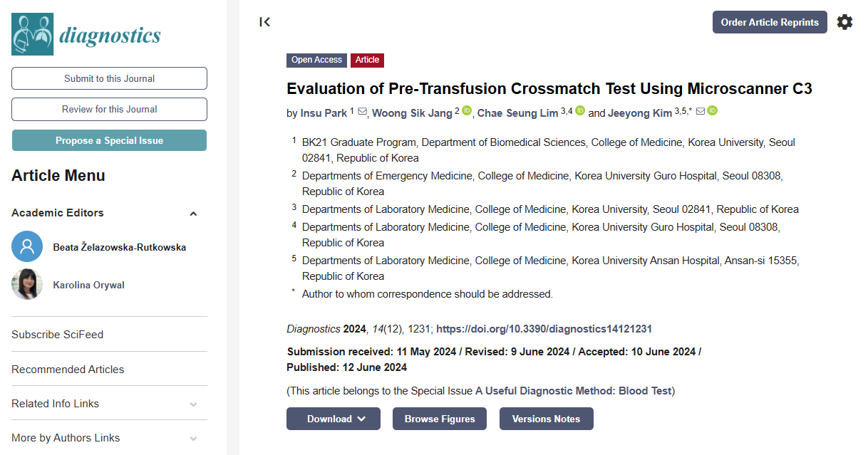Open the Download dropdown
Screen dimensions: 868x455
pos(334,419)
